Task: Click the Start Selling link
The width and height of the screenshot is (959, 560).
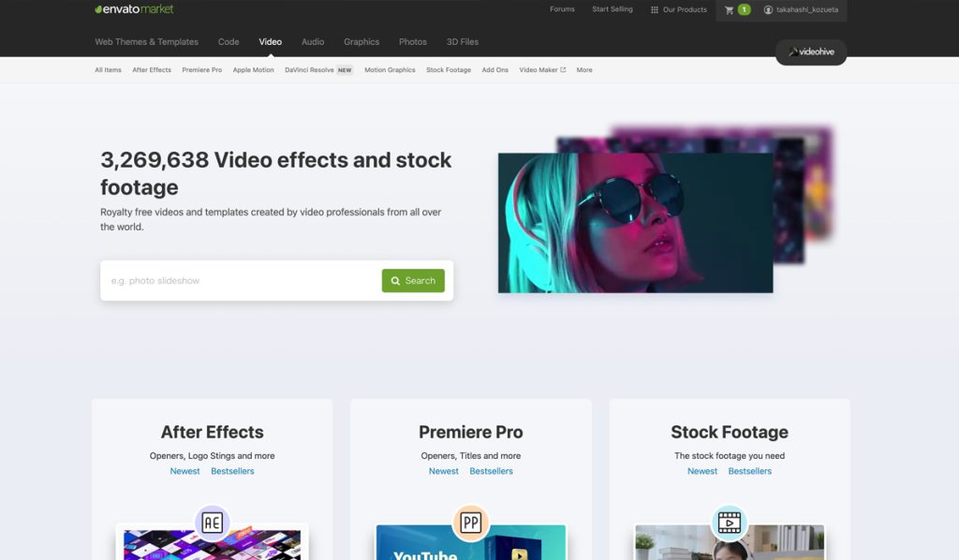Action: (x=612, y=9)
